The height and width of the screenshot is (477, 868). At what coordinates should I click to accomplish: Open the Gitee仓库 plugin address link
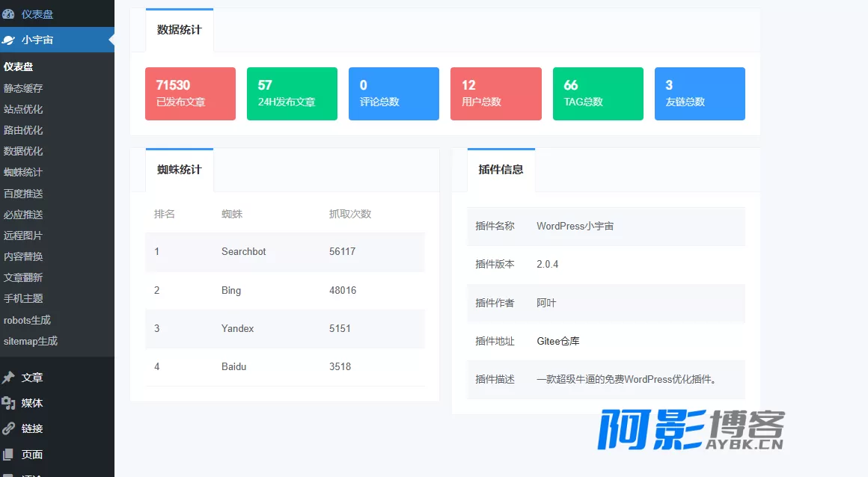pyautogui.click(x=558, y=341)
